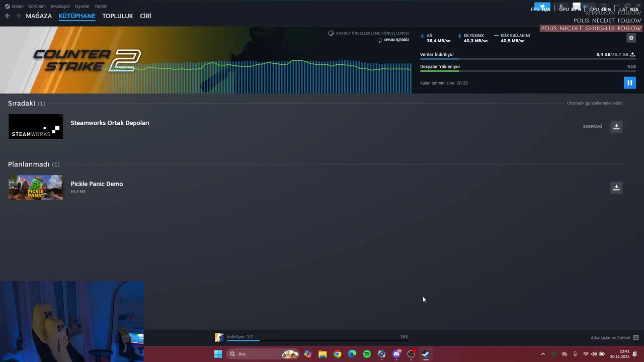Click Otomatik güncellemeler etkin text
644x362 pixels.
point(595,103)
